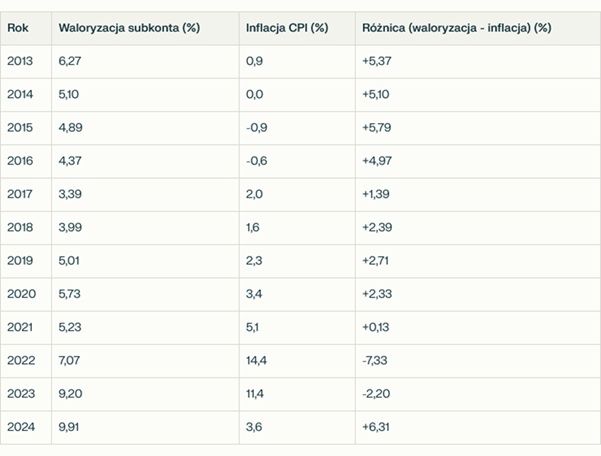Select the 'Inflacja CPI (%)' column header
This screenshot has height=456, width=601.
[x=287, y=27]
